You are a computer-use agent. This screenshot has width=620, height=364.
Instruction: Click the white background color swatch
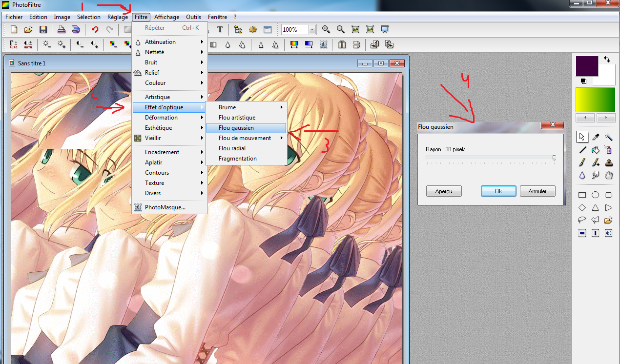pyautogui.click(x=607, y=76)
